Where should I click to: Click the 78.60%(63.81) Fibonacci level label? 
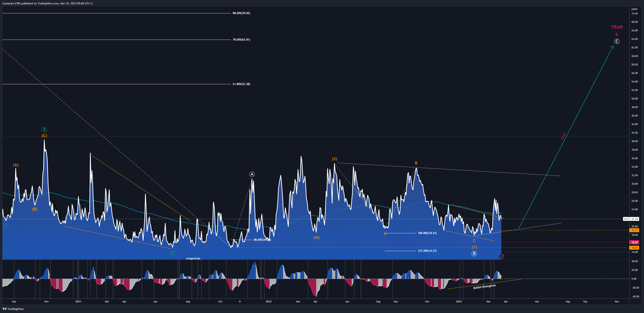pyautogui.click(x=241, y=39)
